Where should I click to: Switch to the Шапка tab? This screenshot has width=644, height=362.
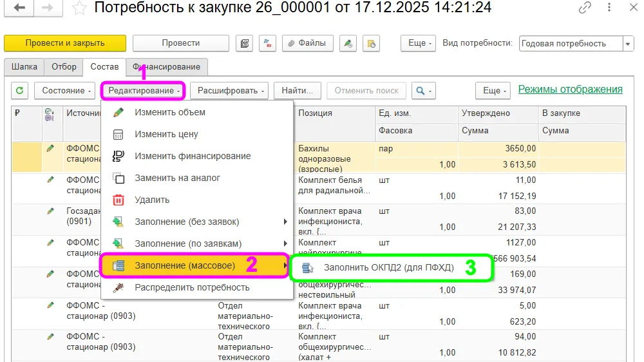(24, 66)
